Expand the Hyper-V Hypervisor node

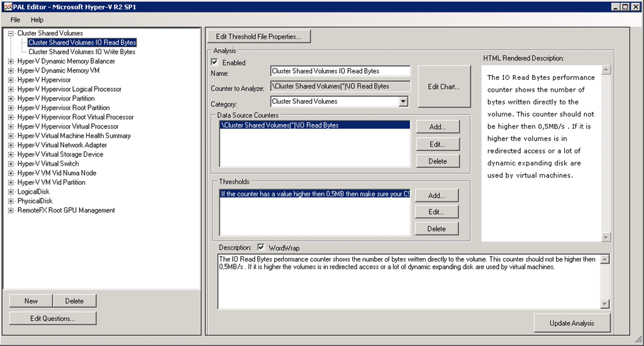coord(11,80)
